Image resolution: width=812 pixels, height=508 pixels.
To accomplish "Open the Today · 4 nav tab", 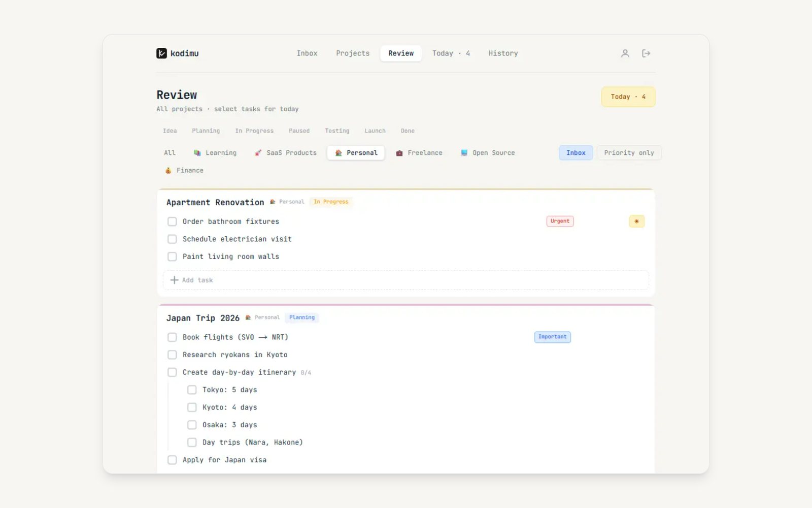I will pos(451,53).
